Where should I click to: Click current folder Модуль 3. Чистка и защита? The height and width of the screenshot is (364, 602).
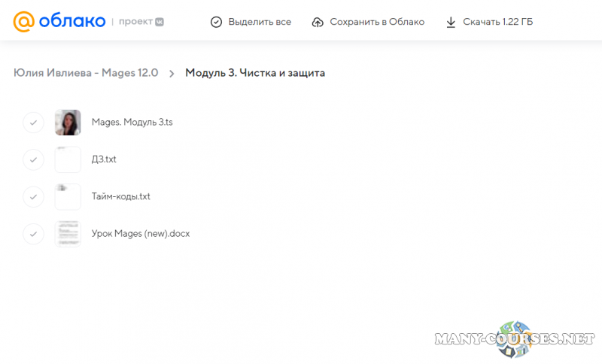(x=255, y=73)
